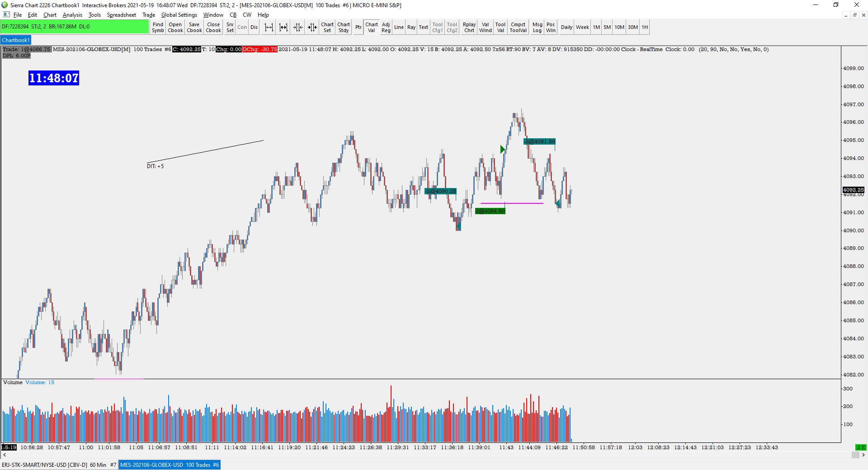Click the green indicator at time axis end
Viewport: 868px width, 470px height.
[x=861, y=447]
